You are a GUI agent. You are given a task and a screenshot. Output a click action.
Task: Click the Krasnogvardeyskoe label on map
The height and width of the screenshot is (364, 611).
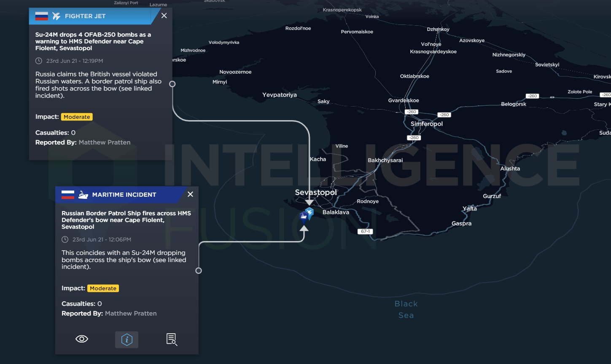[x=433, y=51]
